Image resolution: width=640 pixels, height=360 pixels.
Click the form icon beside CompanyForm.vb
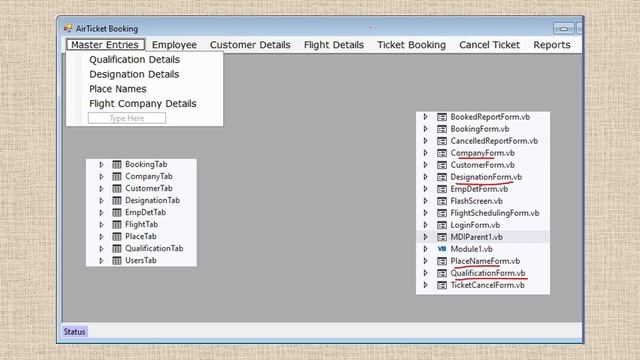click(x=442, y=153)
